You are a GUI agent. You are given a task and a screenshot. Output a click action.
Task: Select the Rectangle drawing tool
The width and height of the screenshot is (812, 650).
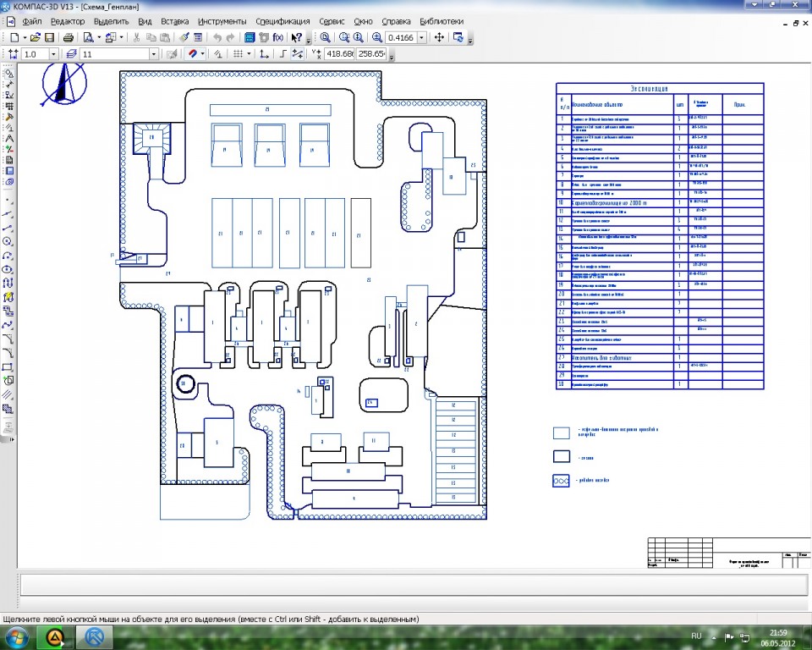tap(8, 367)
